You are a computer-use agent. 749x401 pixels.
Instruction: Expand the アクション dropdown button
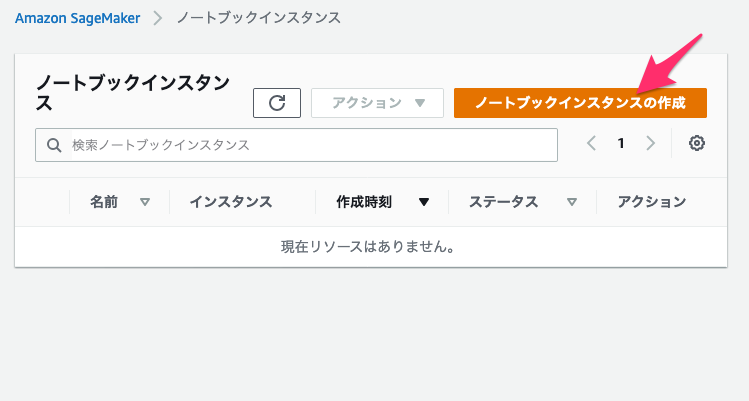point(377,103)
